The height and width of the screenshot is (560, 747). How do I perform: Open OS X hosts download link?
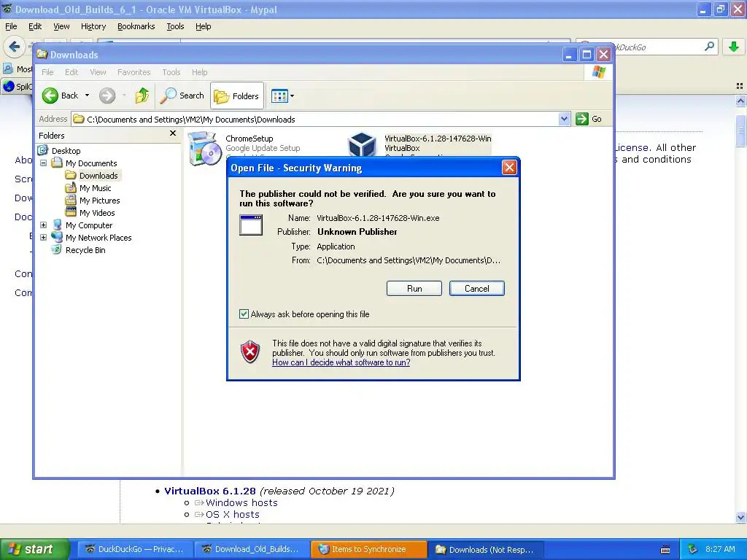[x=233, y=515]
